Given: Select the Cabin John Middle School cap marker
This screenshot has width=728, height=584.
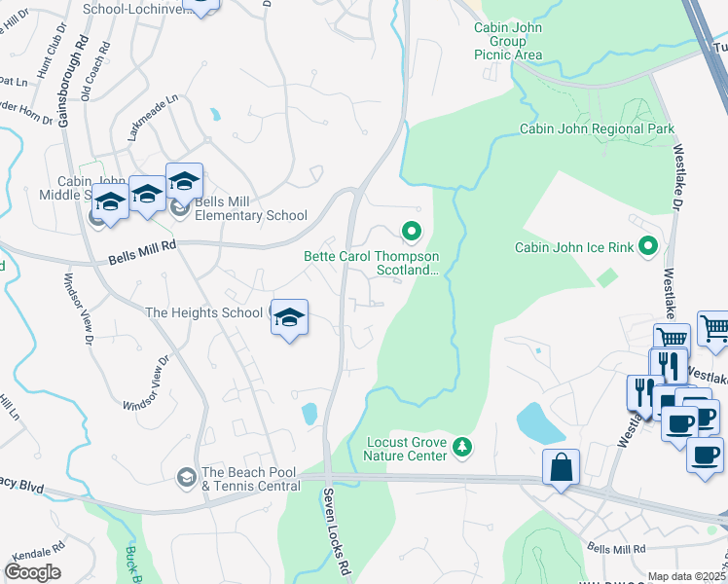Looking at the screenshot, I should (x=110, y=204).
